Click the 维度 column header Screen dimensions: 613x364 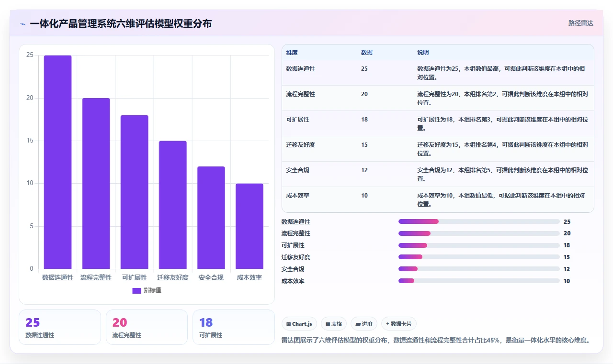[x=292, y=52]
